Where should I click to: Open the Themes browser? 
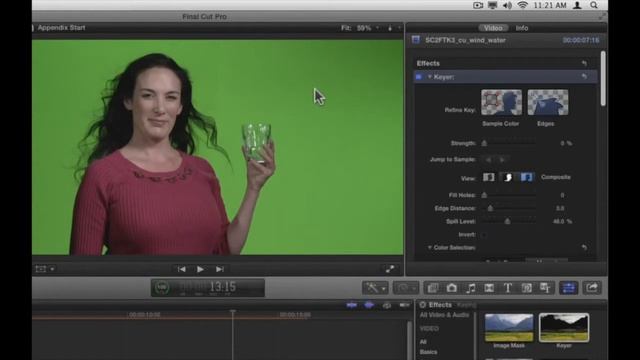pyautogui.click(x=545, y=288)
